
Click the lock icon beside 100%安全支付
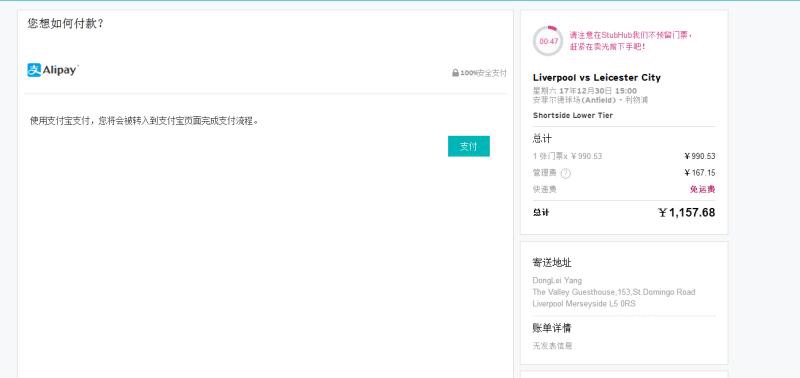[455, 73]
